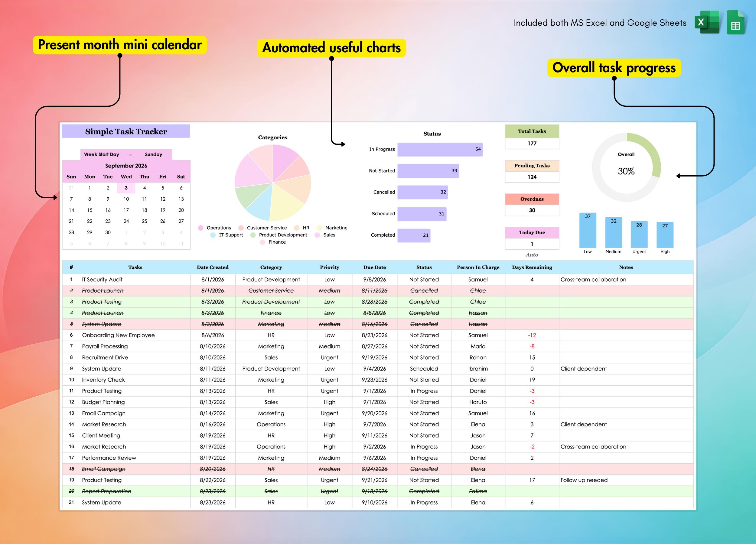Click the Status cell for Recruitment Drive
This screenshot has width=756, height=544.
424,358
